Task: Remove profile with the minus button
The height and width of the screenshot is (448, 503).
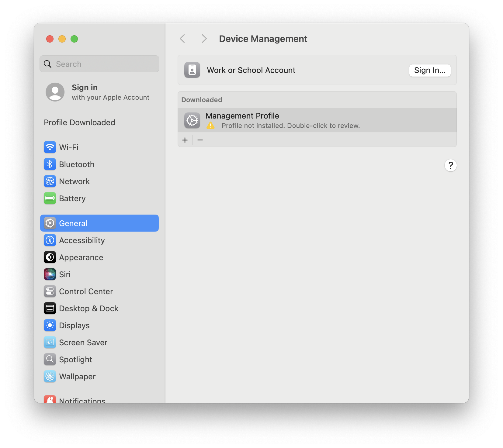Action: coord(200,140)
